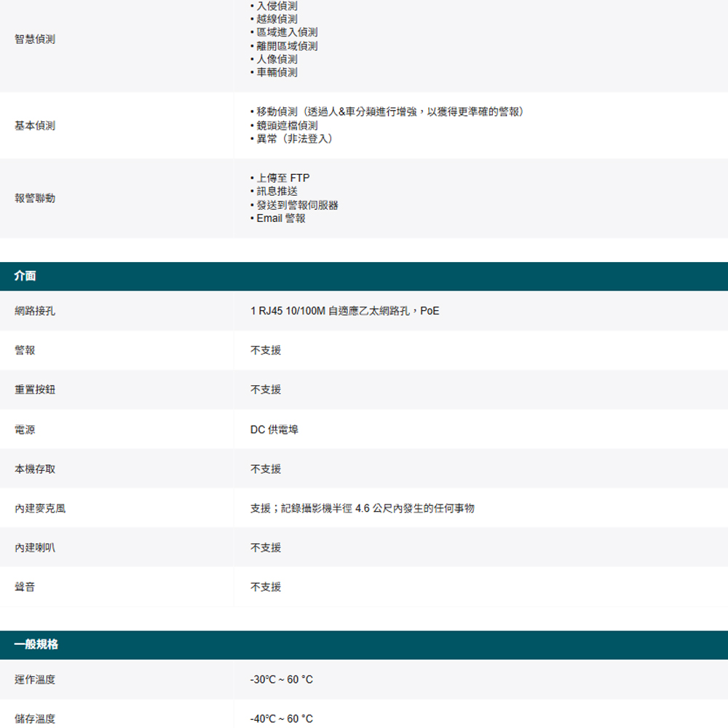Click the RJ45 10/100M network port value
728x728 pixels.
(x=344, y=311)
